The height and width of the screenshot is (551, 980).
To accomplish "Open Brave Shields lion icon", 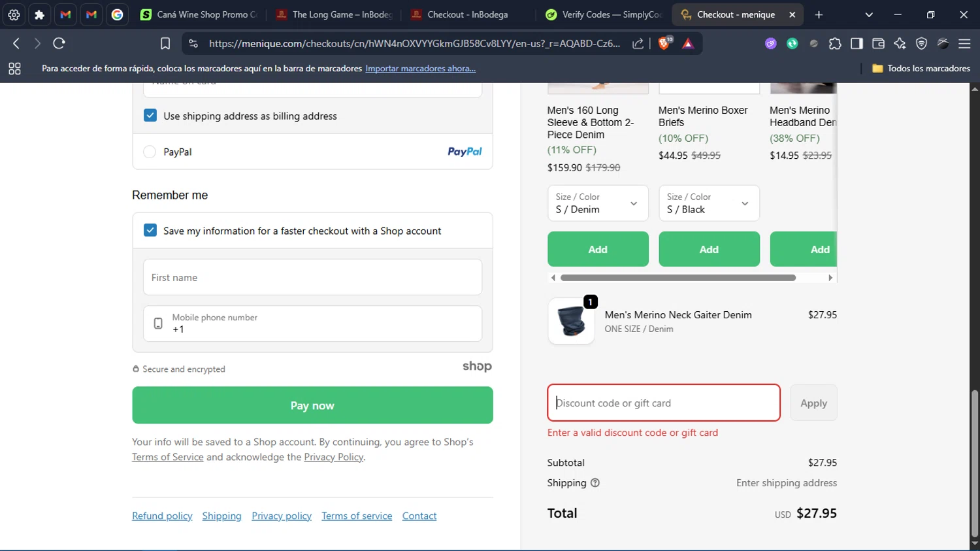I will [x=665, y=43].
